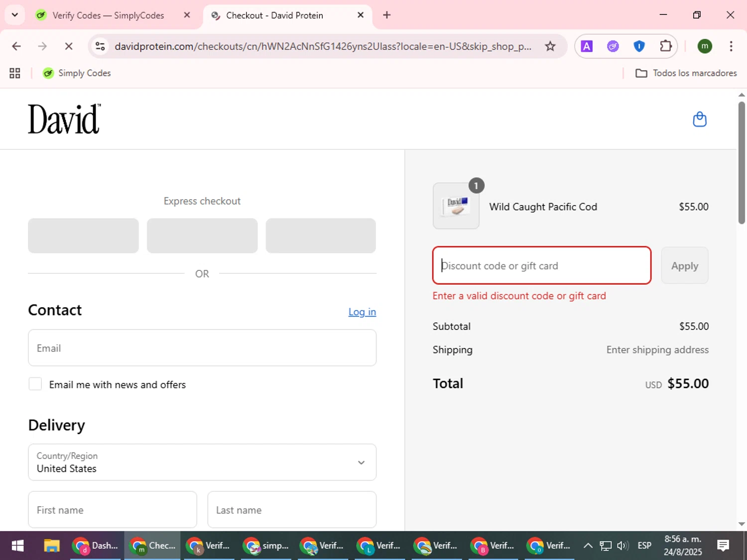
Task: Click the middle express checkout button
Action: tap(202, 235)
